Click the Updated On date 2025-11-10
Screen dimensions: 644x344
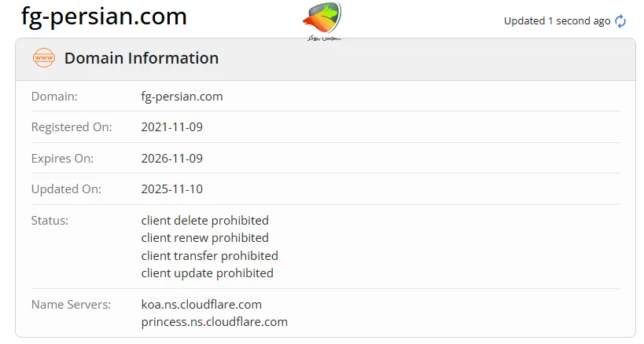tap(172, 189)
